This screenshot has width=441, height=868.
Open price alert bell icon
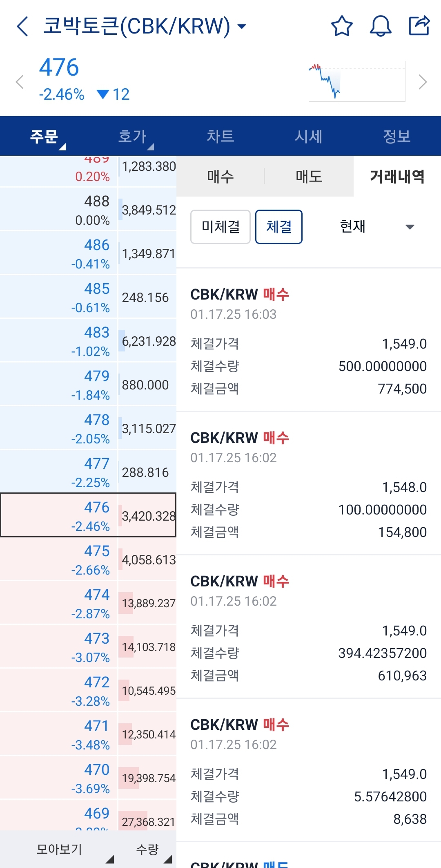(x=380, y=27)
